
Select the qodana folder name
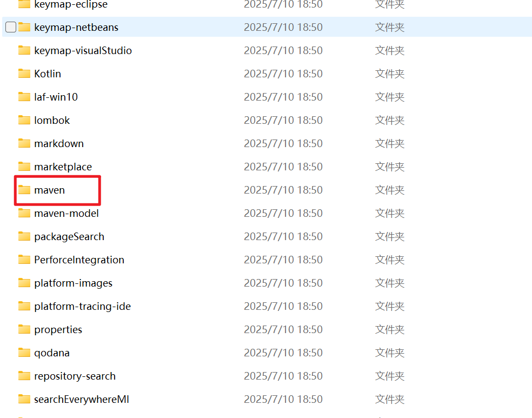[52, 353]
